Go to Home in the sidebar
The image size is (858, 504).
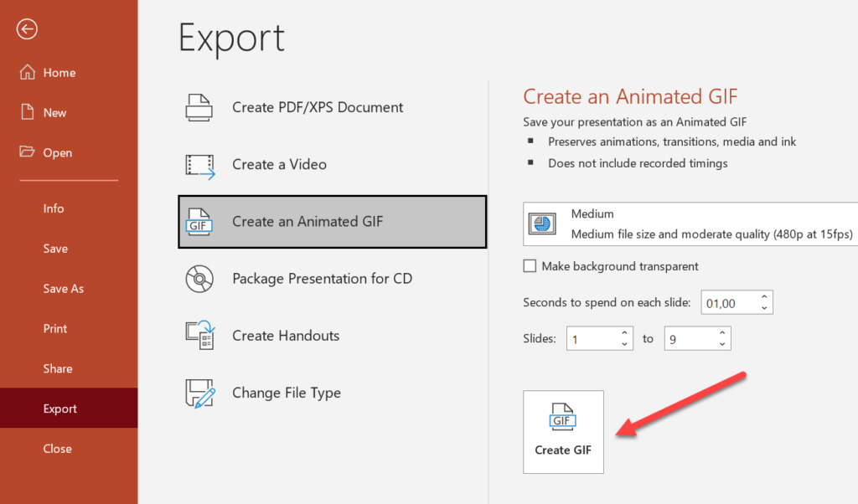[x=69, y=72]
